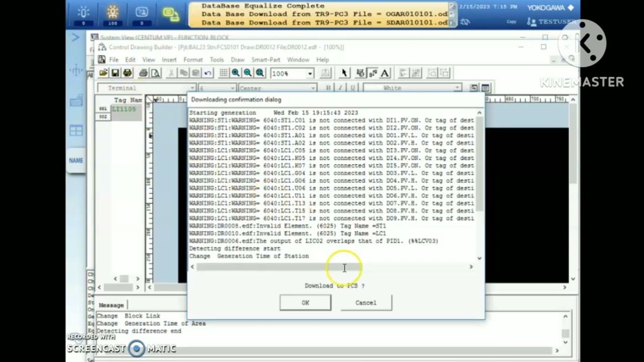Toggle Italic formatting button
The image size is (644, 362).
[340, 88]
